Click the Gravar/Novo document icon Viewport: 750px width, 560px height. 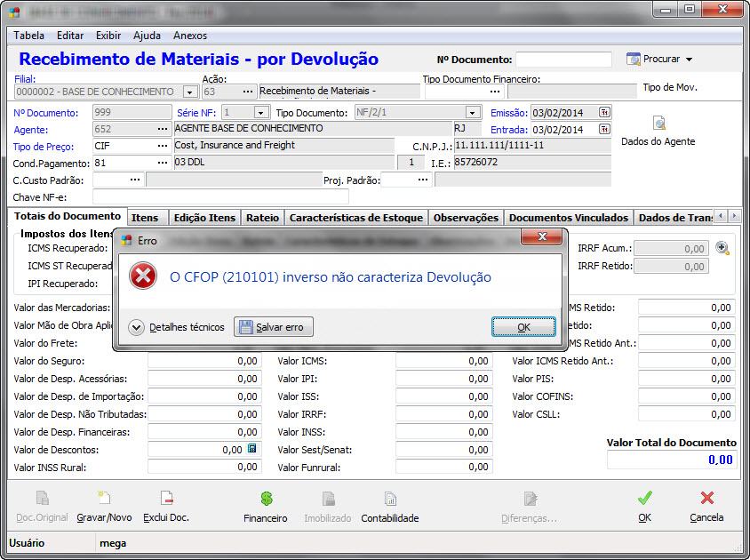point(104,500)
